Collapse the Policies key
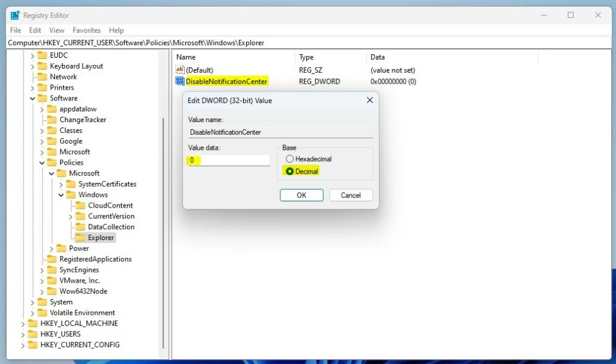The image size is (616, 364). point(42,162)
